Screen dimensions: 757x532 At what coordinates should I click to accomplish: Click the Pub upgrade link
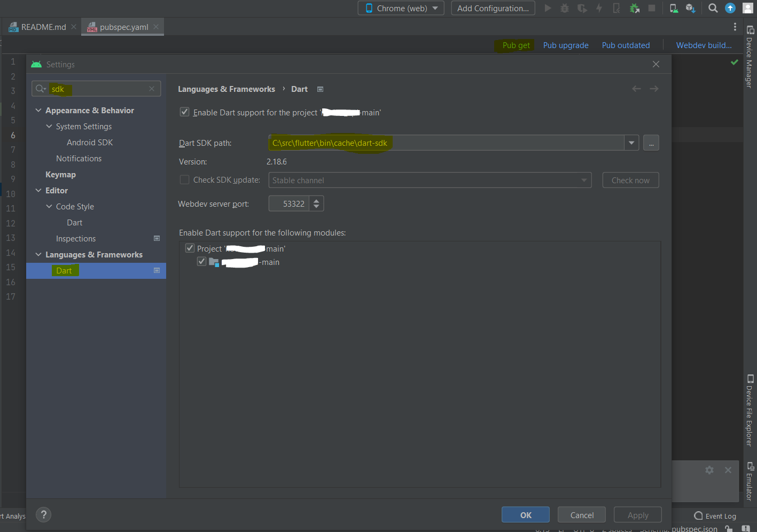coord(566,45)
